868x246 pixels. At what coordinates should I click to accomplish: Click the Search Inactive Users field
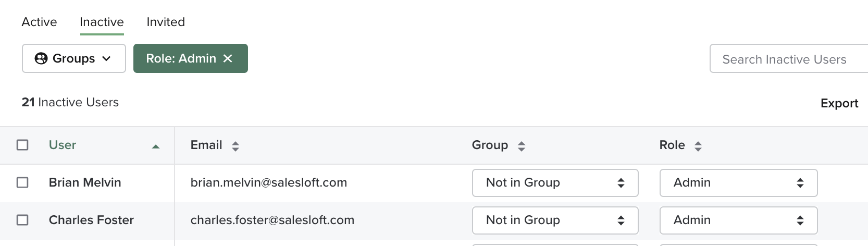pos(787,59)
